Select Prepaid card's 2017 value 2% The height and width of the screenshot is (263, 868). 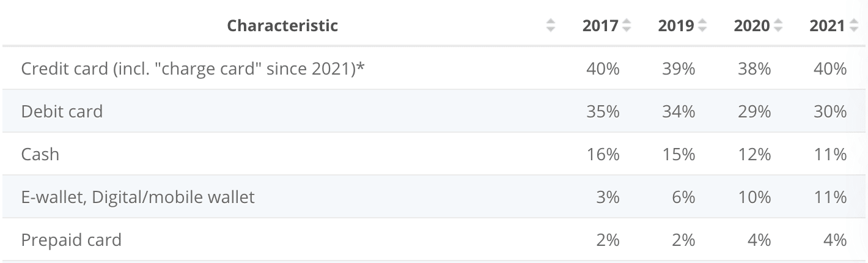[x=607, y=240]
